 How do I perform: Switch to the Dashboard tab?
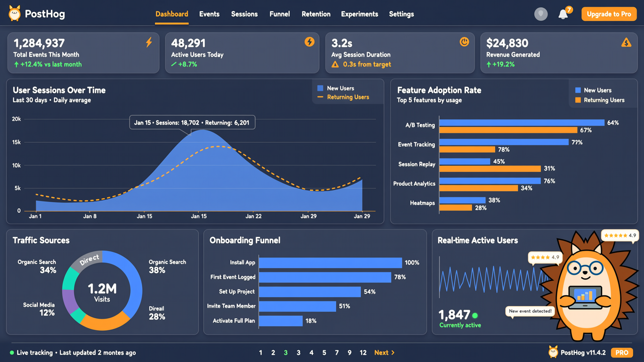[x=172, y=14]
